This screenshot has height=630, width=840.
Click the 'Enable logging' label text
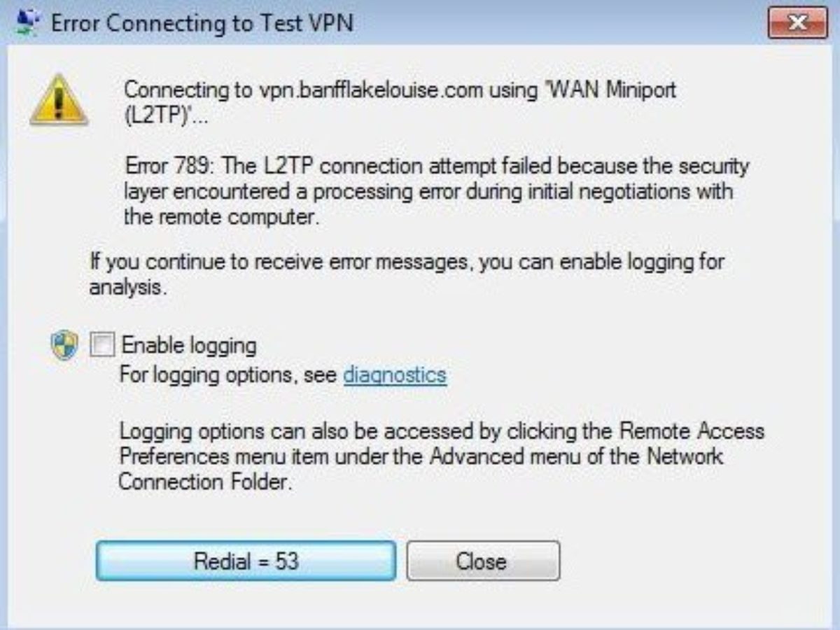[x=189, y=345]
